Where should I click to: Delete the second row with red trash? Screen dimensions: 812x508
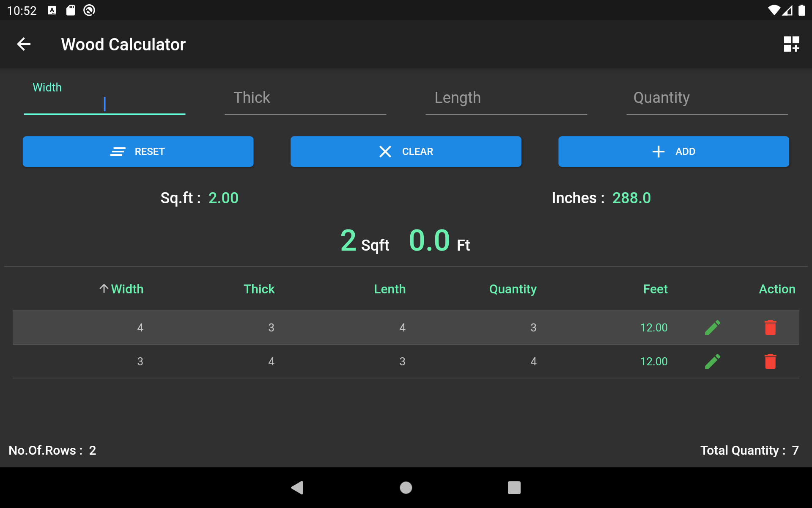pos(770,361)
